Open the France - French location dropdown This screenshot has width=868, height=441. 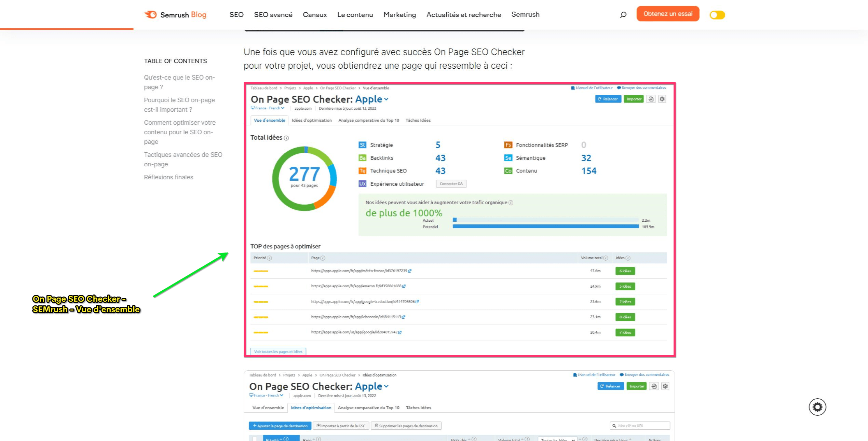[268, 108]
